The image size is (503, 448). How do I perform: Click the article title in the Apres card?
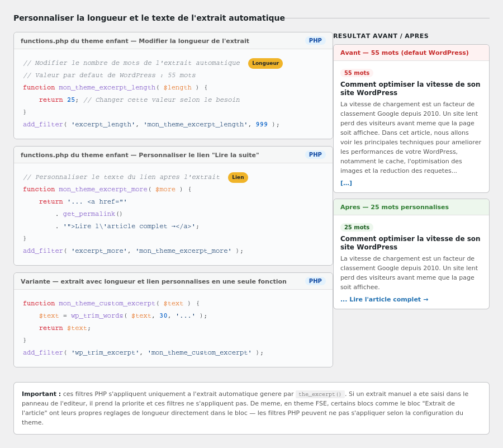[410, 243]
